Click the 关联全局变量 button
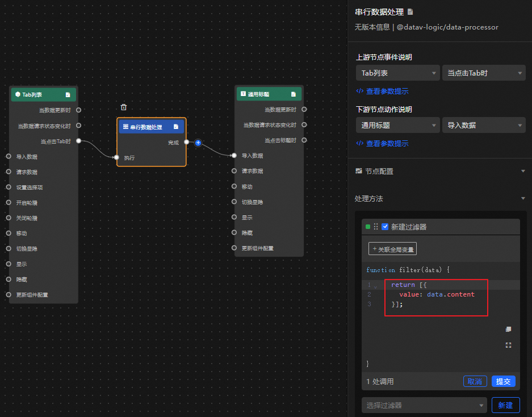Screen dimensions: 532x417 coord(392,249)
